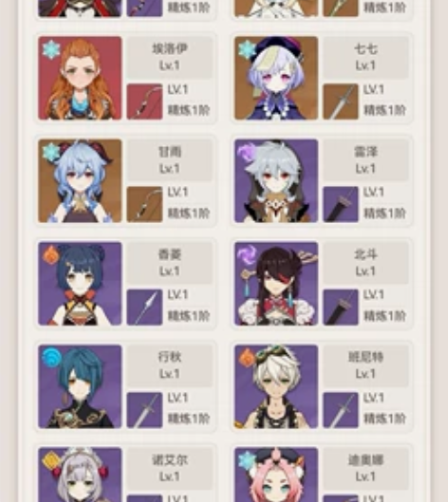448x502 pixels.
Task: Click the 班尼特 Lv.1 name label
Action: coord(365,365)
